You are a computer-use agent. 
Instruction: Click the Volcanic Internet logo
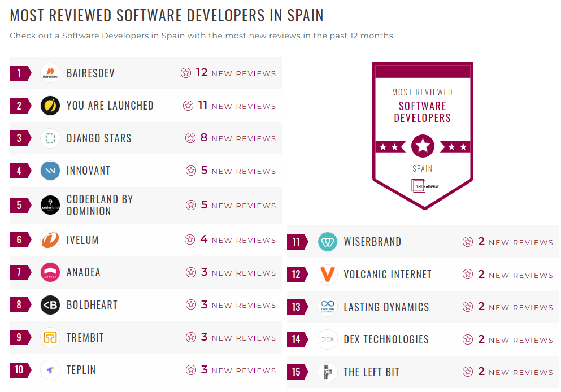tap(327, 275)
